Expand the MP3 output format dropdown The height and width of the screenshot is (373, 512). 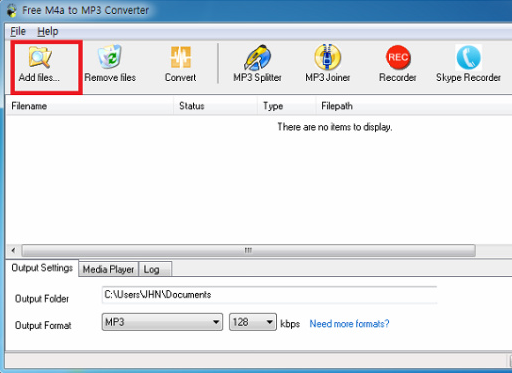pos(162,322)
